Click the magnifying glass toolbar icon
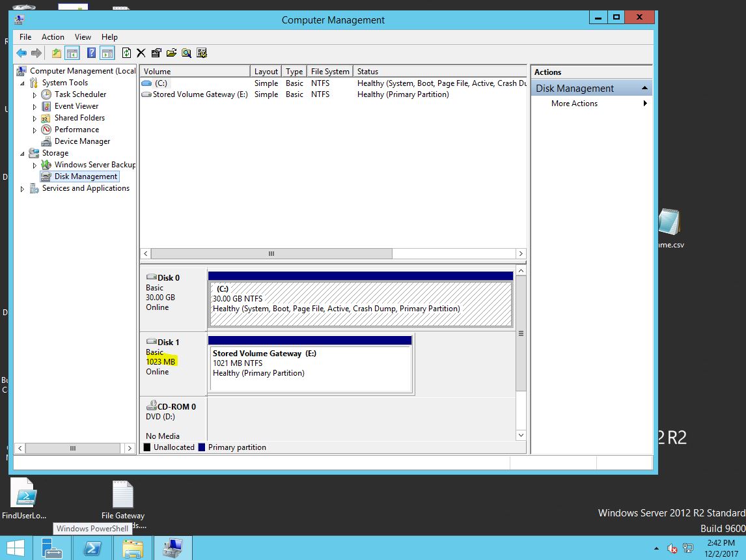746x560 pixels. pos(186,53)
